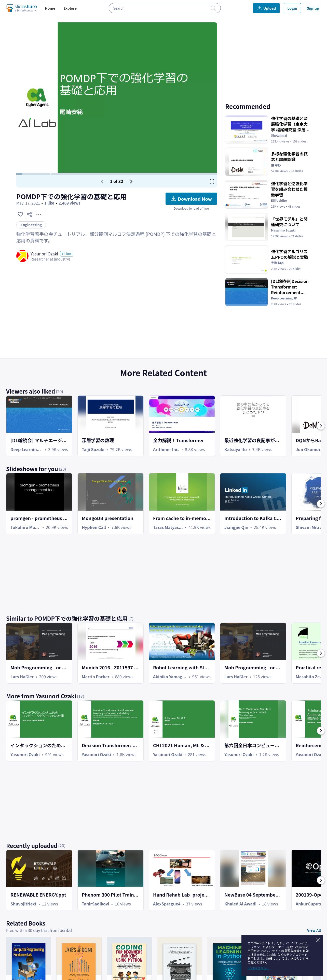Open the multi-agent DL輪読会 card by Deep Learning JP
This screenshot has height=980, width=327.
coord(39,426)
